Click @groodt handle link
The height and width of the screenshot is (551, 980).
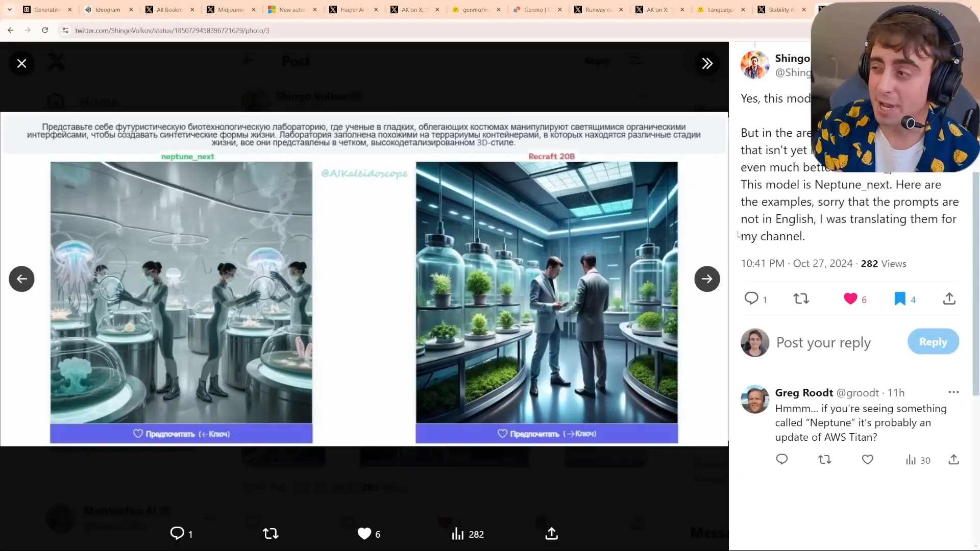click(857, 392)
